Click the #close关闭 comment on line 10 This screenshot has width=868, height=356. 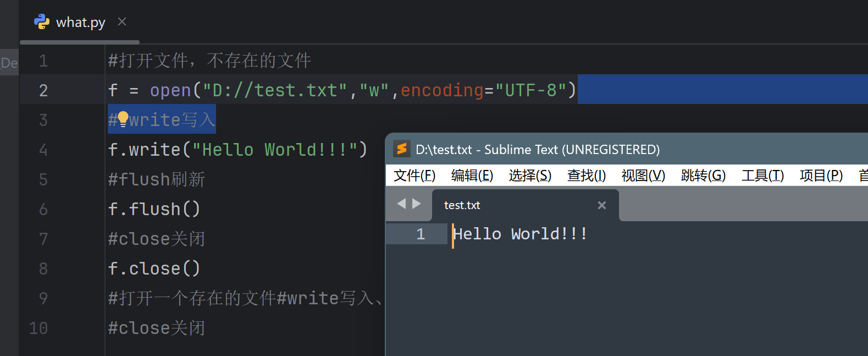[157, 328]
